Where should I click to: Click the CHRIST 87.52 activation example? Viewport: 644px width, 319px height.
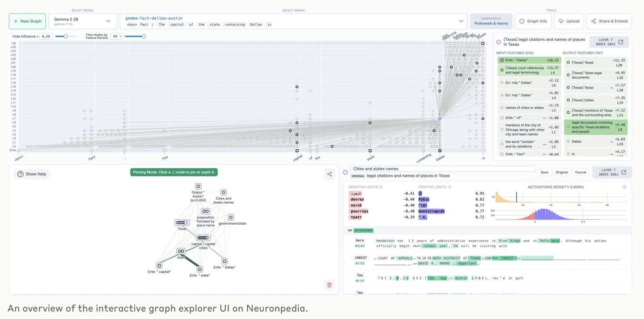487,261
